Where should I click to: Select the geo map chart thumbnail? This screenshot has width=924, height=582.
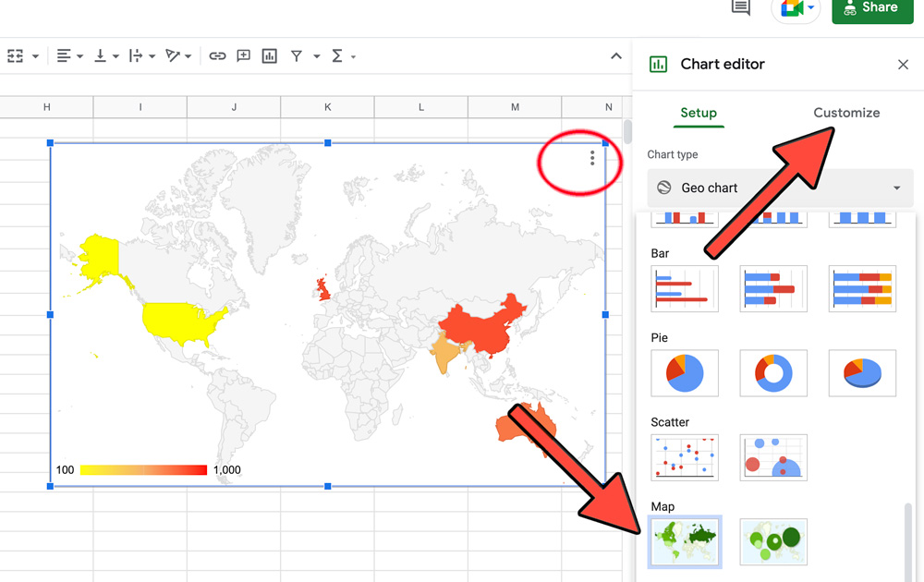(685, 542)
